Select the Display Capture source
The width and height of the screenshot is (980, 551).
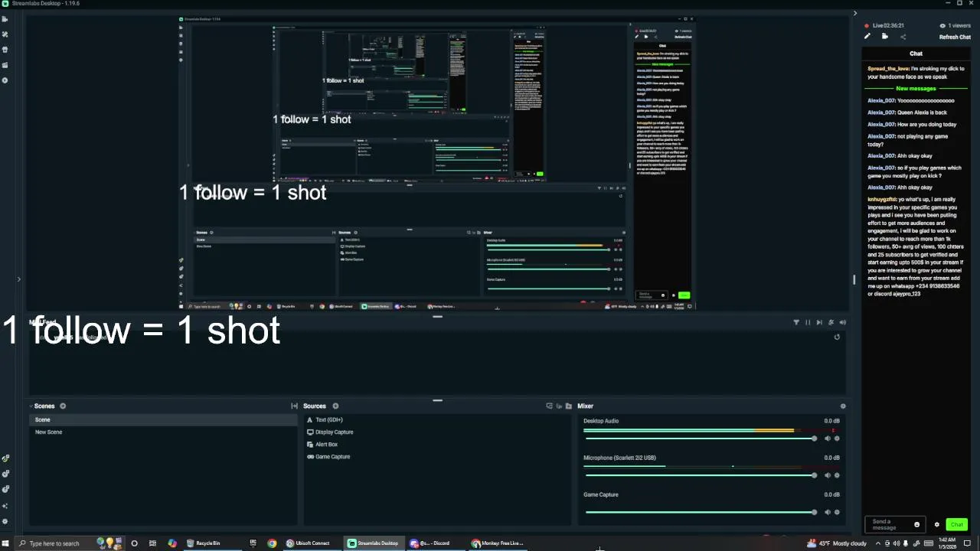[436, 432]
